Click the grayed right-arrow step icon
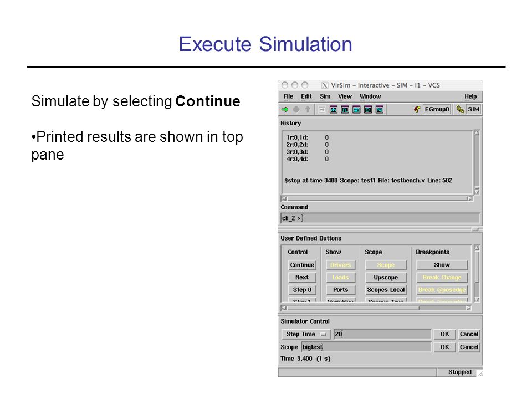Viewport: 532px width, 399px height. tap(322, 110)
